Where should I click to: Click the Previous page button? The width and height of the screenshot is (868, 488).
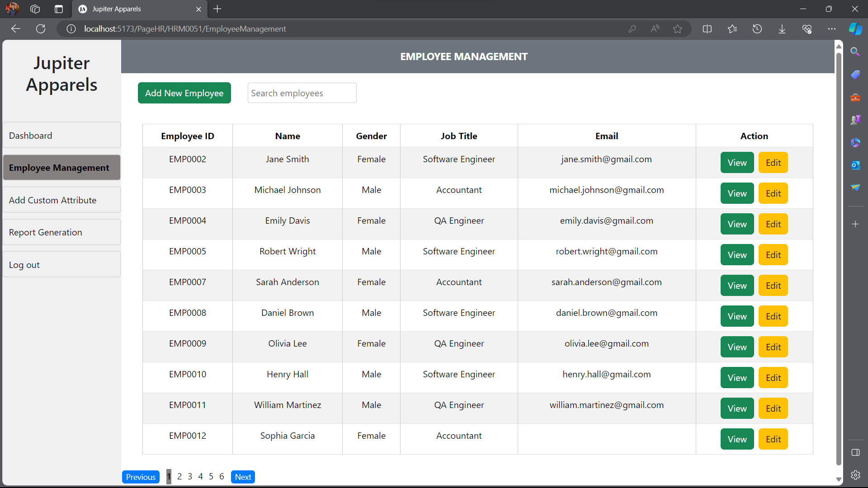coord(141,477)
